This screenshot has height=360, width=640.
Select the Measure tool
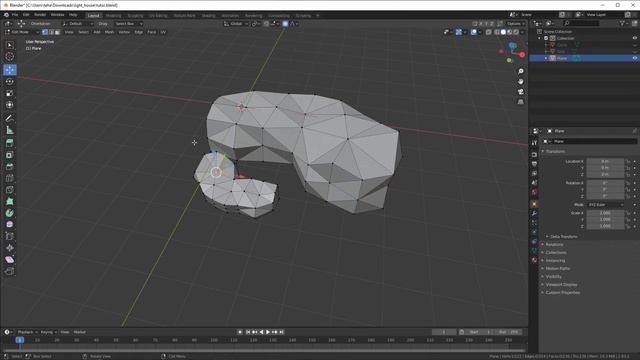10,130
